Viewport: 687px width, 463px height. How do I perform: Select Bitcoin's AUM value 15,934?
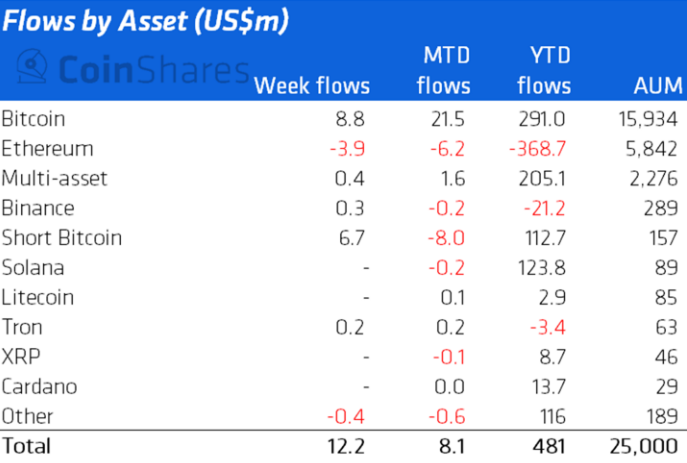point(649,119)
